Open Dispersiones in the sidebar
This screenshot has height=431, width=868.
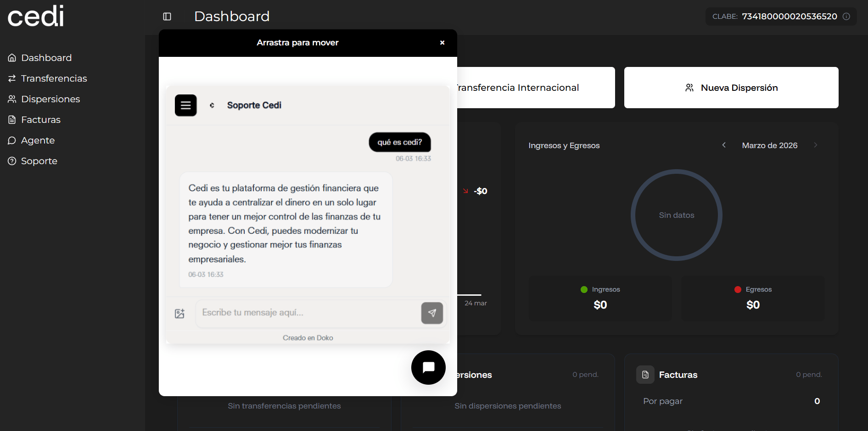[44, 99]
